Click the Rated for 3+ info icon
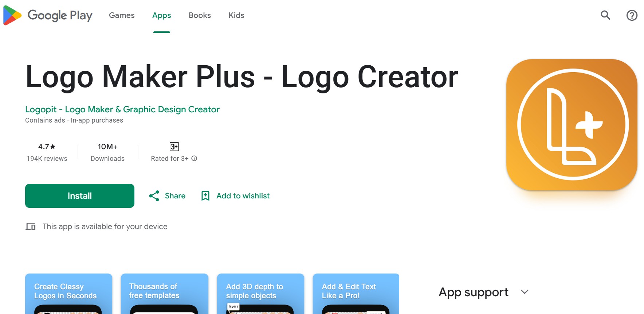The image size is (644, 314). [x=195, y=158]
